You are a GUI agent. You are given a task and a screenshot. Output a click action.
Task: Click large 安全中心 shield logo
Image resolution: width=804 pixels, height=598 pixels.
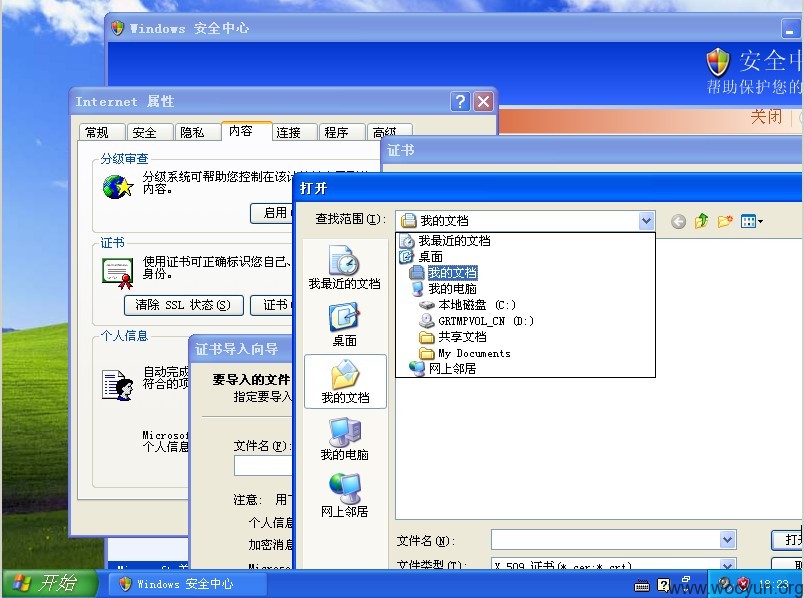tap(718, 62)
